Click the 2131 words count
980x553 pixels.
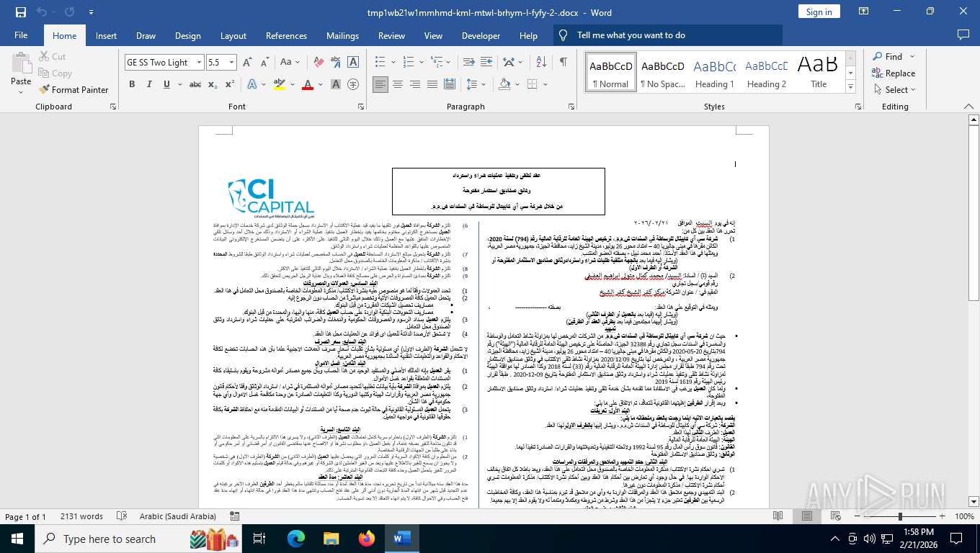click(x=81, y=516)
